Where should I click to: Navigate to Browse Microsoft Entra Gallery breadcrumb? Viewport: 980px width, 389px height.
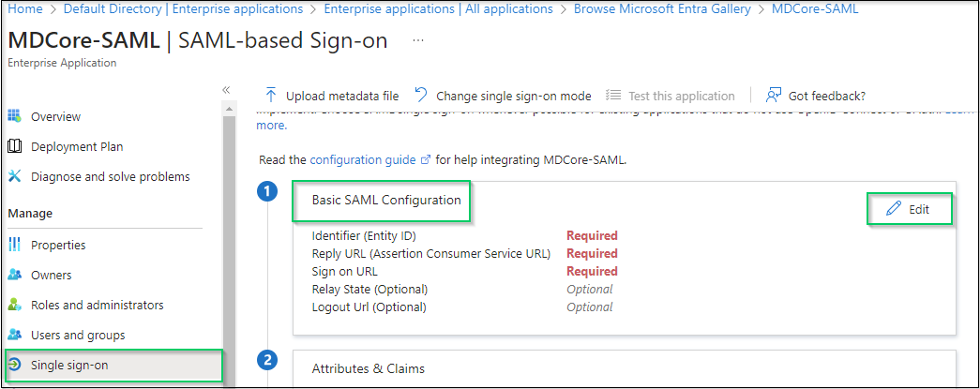[662, 8]
